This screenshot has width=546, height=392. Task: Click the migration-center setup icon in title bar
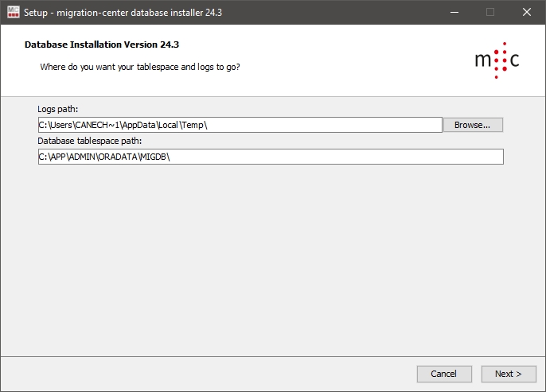click(x=13, y=12)
